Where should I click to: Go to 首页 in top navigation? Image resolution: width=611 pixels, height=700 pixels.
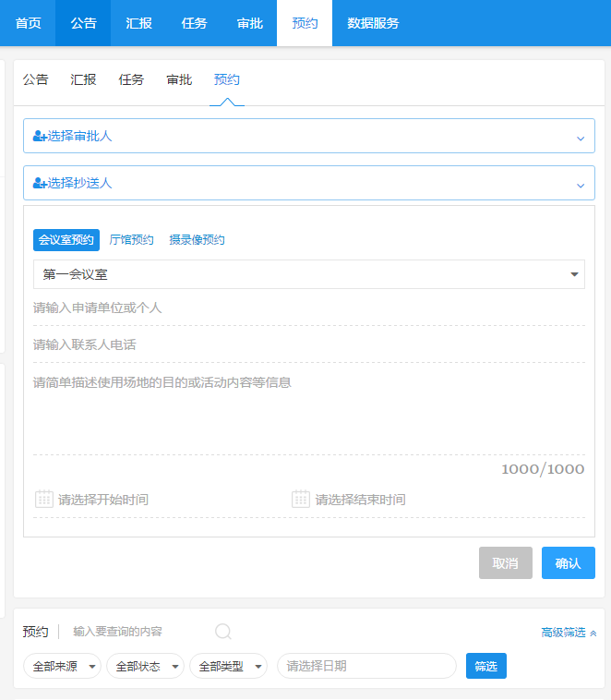(x=28, y=23)
